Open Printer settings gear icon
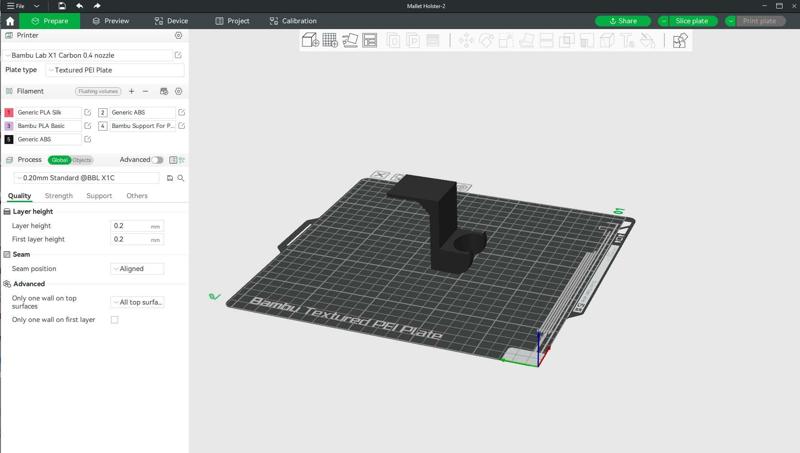Viewport: 800px width, 453px height. (179, 35)
